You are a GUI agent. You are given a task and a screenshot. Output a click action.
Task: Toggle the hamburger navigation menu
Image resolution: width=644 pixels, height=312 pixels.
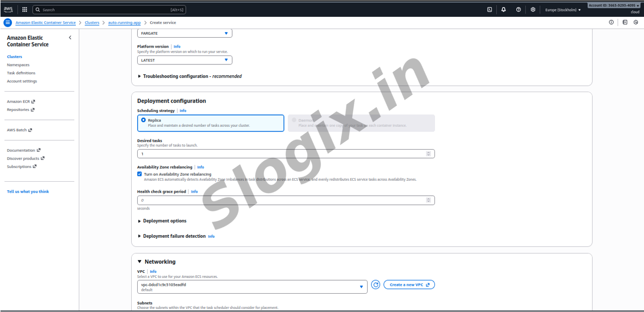[7, 23]
